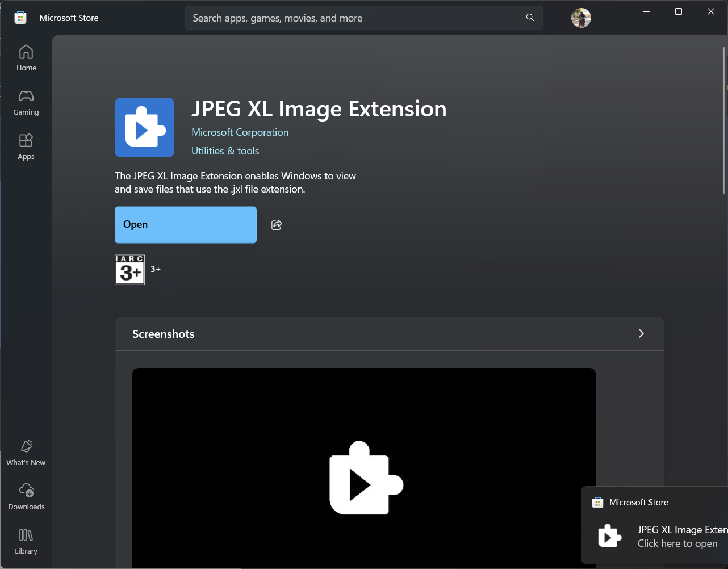728x569 pixels.
Task: Maximize the Microsoft Store window
Action: coord(679,11)
